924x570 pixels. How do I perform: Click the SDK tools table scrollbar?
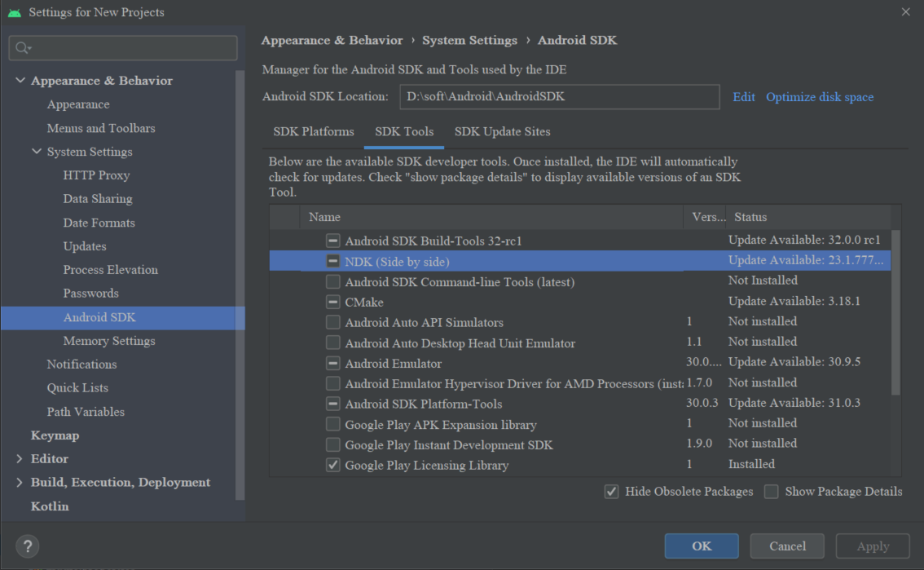click(895, 312)
